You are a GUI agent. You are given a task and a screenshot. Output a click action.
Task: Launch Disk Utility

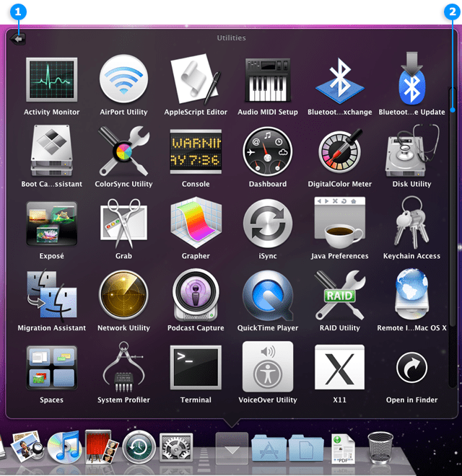pyautogui.click(x=412, y=150)
